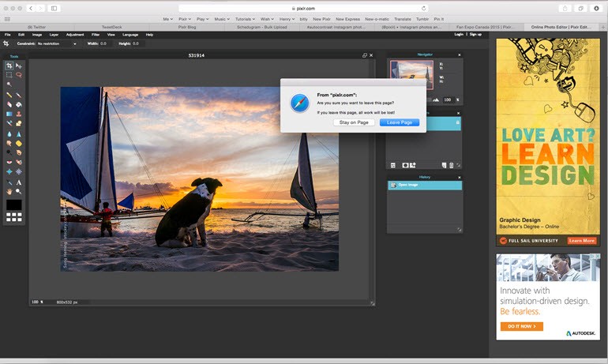Viewport: 608px width, 364px height.
Task: Click the Stay on Page button
Action: [x=354, y=122]
